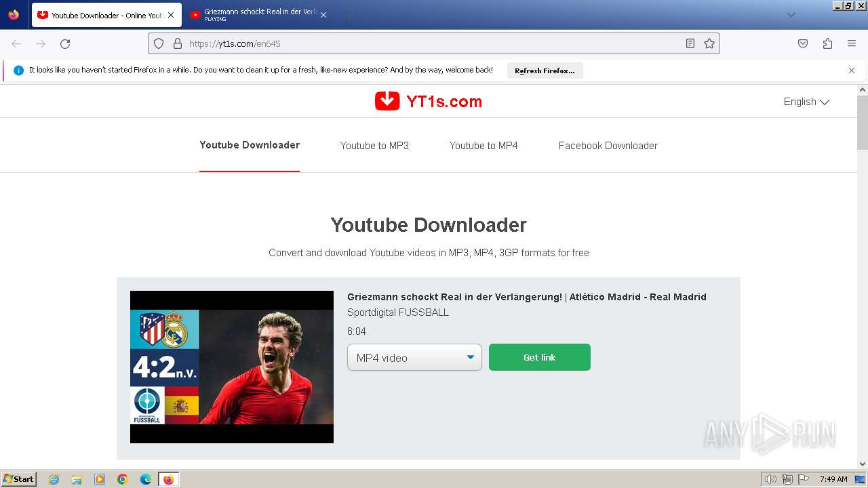868x488 pixels.
Task: Bookmark this page with the star
Action: (709, 43)
